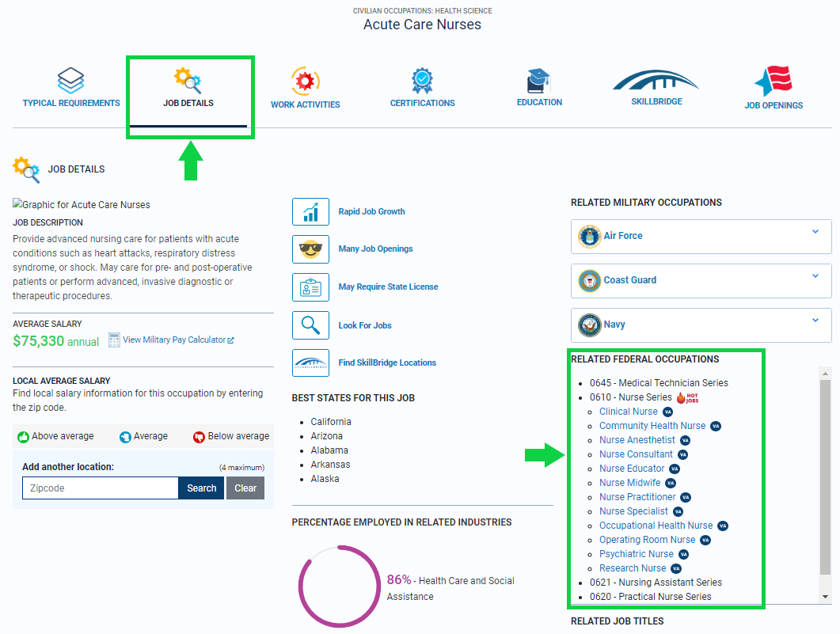This screenshot has height=634, width=840.
Task: Open the Nurse Anesthetist link
Action: tap(637, 440)
